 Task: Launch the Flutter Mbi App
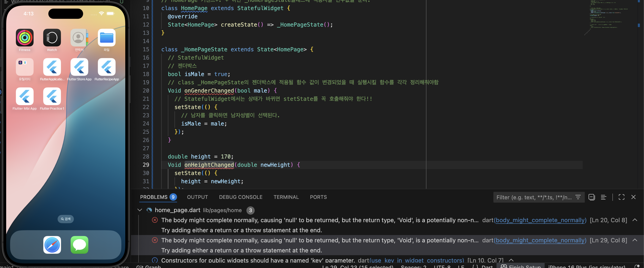25,96
